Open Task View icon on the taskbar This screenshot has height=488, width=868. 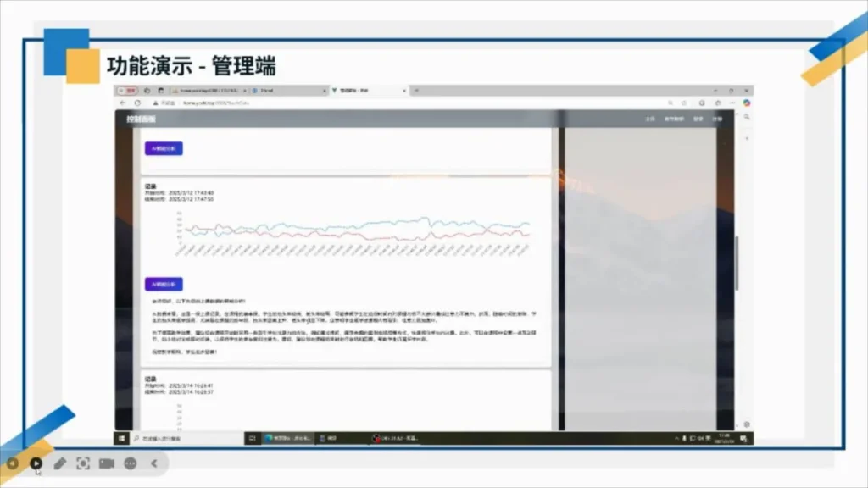(x=252, y=438)
